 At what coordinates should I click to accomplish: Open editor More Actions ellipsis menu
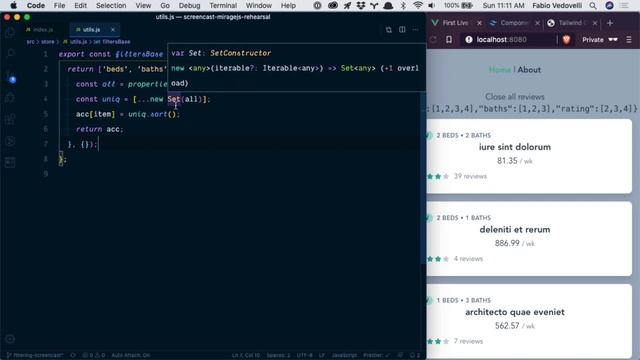[x=416, y=30]
